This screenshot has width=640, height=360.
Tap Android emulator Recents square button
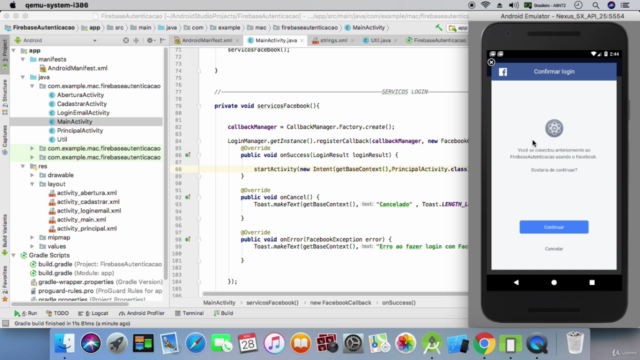pos(592,282)
